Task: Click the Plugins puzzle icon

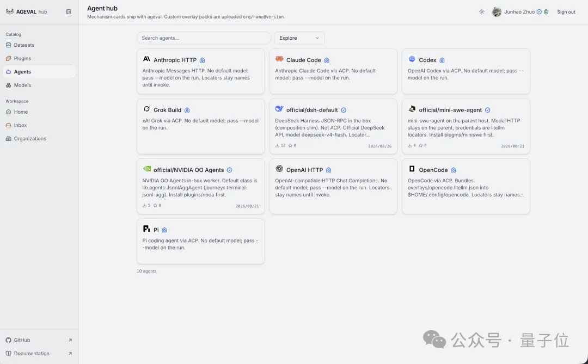Action: pyautogui.click(x=9, y=58)
